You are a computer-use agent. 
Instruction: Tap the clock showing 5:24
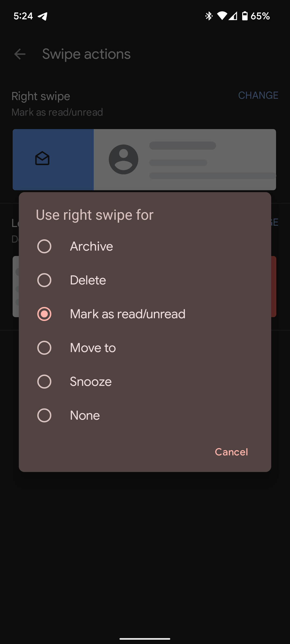23,16
